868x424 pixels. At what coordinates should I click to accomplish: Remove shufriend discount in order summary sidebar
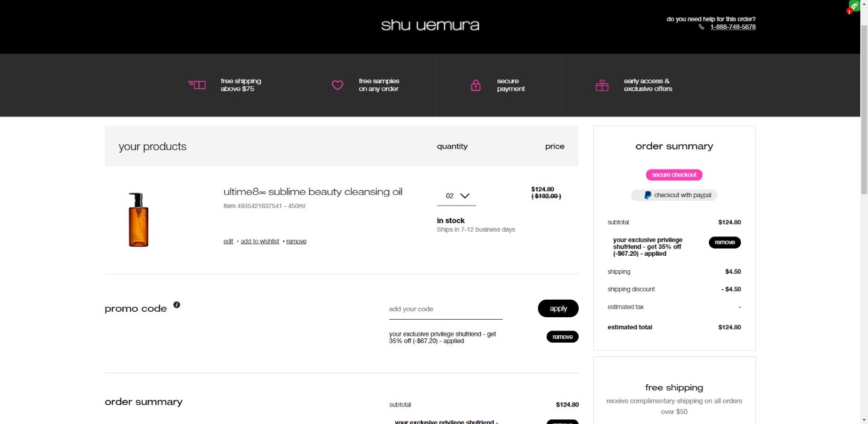point(725,242)
